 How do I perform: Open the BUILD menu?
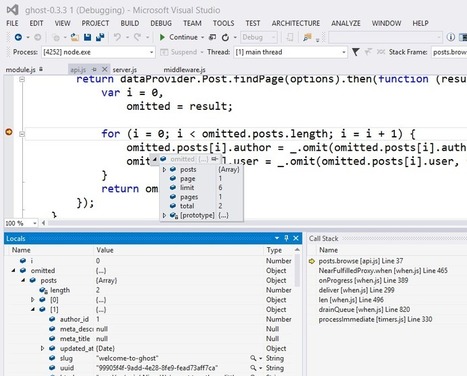[130, 23]
